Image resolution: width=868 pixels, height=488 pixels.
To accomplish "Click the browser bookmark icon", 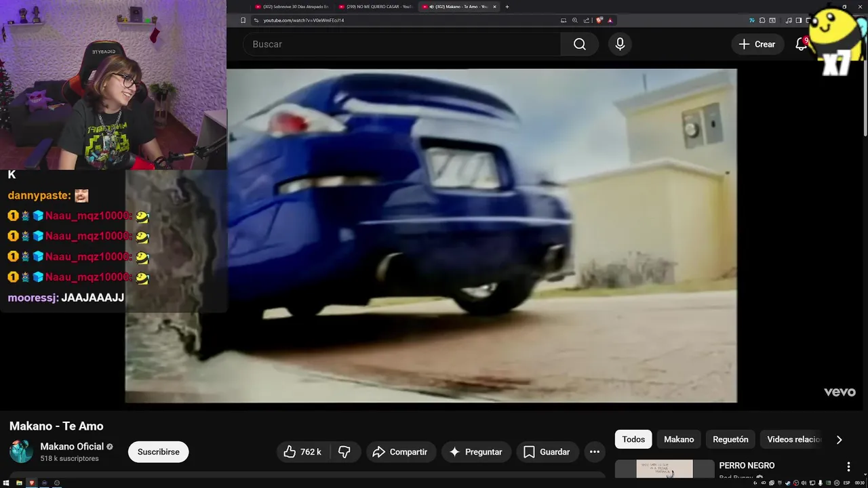I will point(243,20).
